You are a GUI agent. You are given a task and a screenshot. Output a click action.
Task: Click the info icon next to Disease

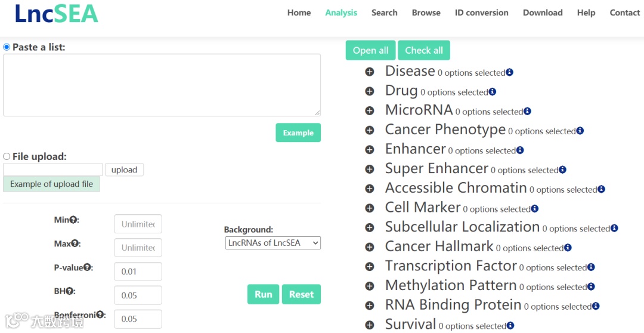coord(510,73)
